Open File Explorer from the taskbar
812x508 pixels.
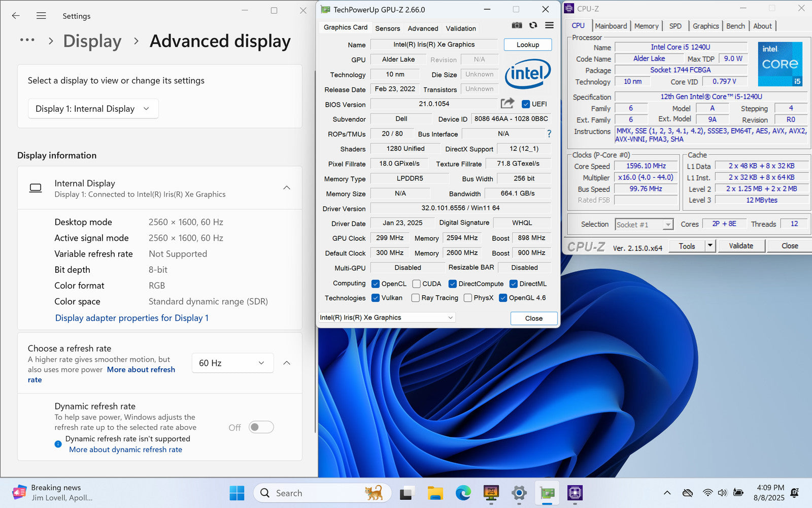coord(435,493)
